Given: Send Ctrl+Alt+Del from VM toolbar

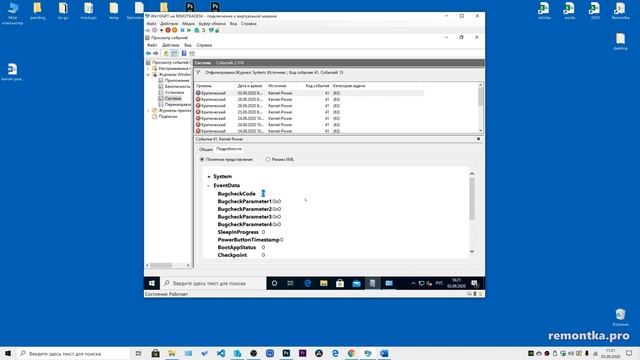Looking at the screenshot, I should tap(148, 30).
